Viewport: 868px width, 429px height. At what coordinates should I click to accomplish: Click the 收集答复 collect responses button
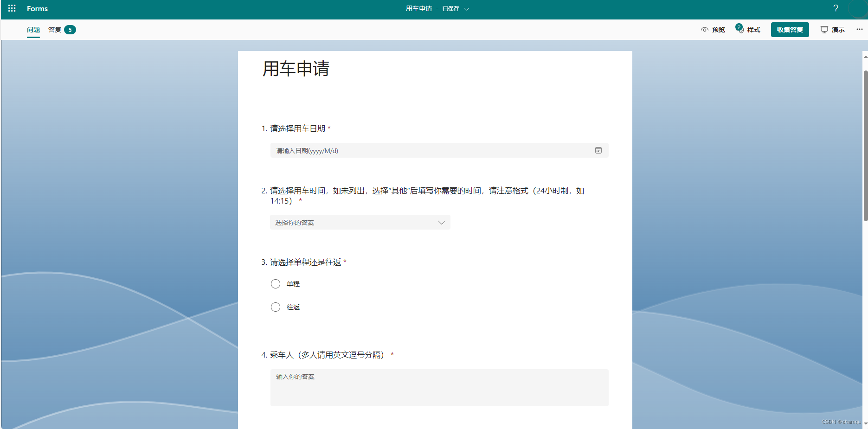pos(790,29)
